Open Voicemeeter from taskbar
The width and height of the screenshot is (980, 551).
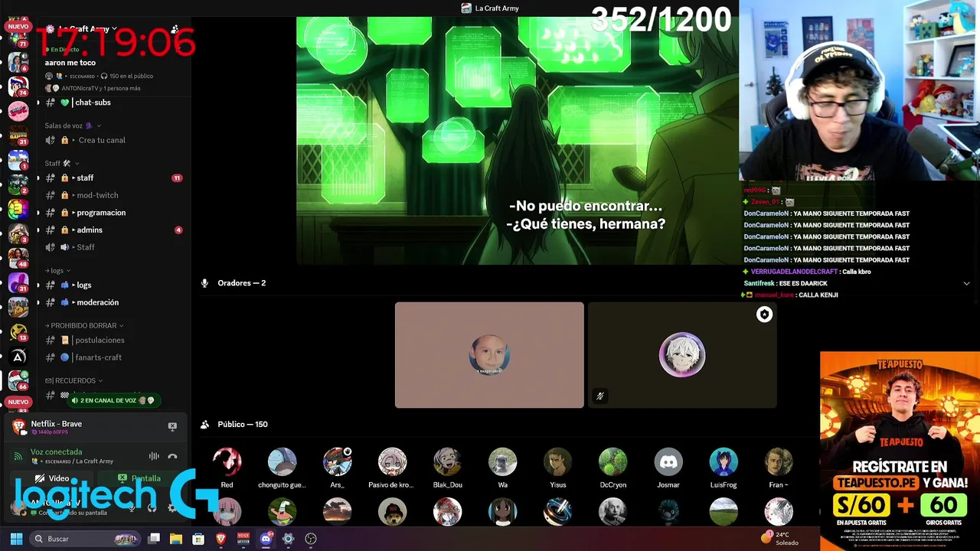coord(243,539)
